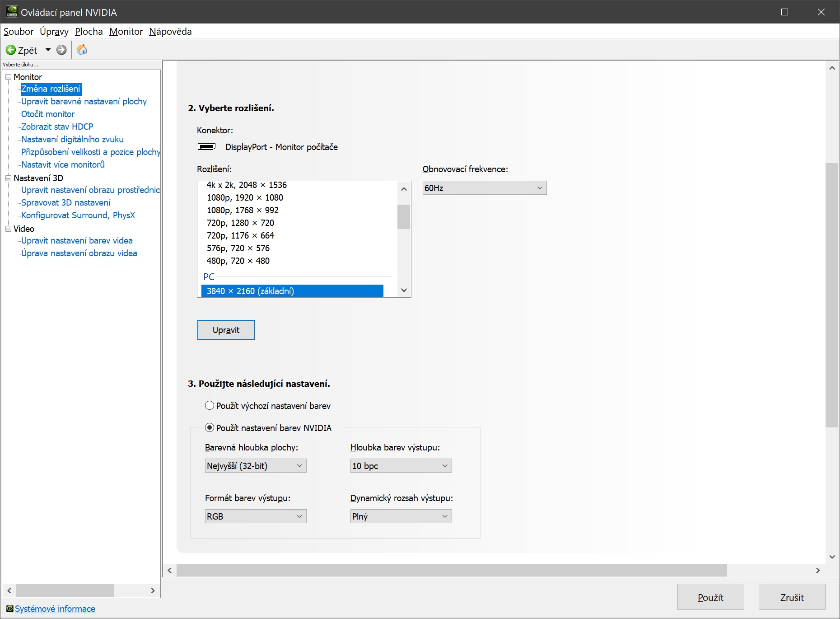
Task: Click the resolution list scroll down arrow
Action: click(404, 290)
